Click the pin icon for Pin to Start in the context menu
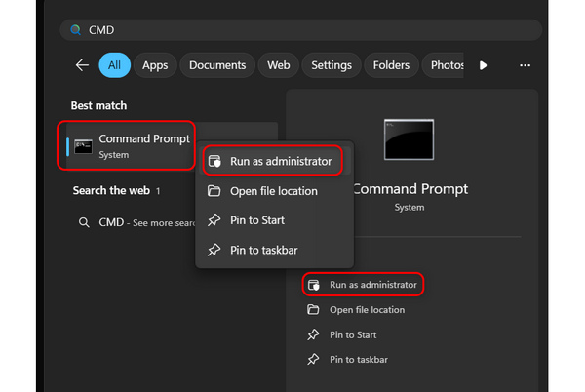Image resolution: width=585 pixels, height=392 pixels. (x=214, y=220)
